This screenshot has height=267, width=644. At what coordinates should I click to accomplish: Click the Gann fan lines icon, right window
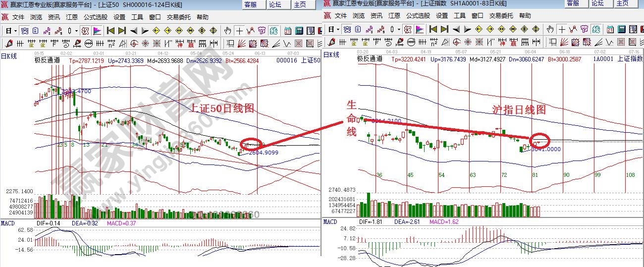point(564,41)
